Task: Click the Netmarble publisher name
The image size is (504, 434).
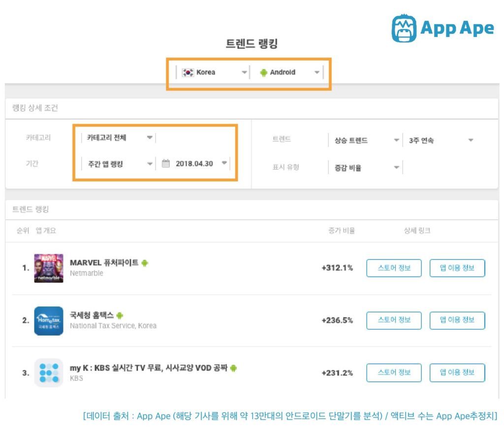Action: coord(87,273)
